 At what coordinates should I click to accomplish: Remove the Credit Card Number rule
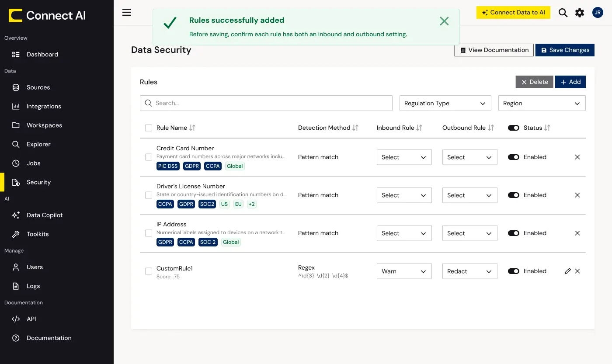577,157
